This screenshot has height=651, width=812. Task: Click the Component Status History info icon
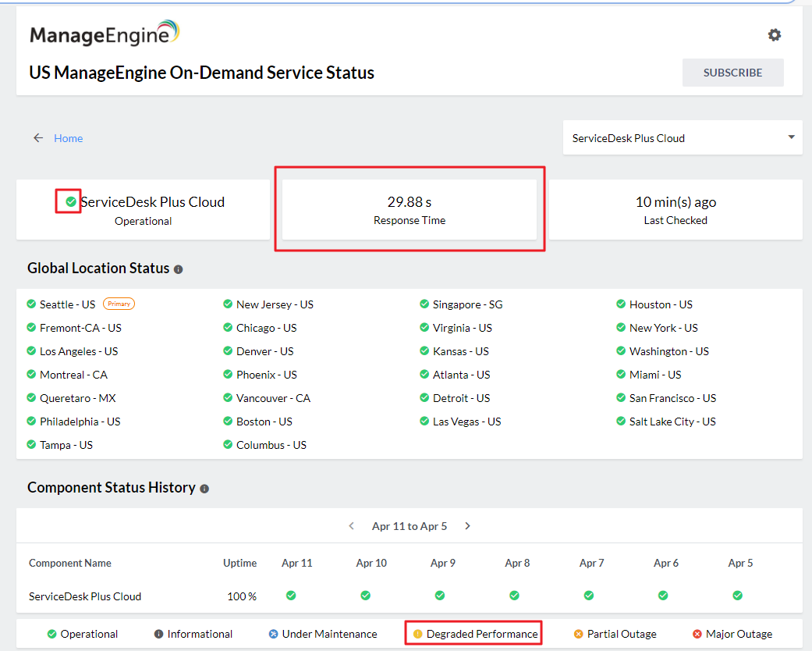click(204, 489)
